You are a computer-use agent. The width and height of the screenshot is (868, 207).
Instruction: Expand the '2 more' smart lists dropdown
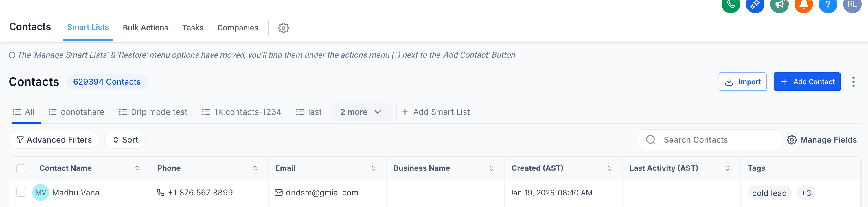[361, 112]
